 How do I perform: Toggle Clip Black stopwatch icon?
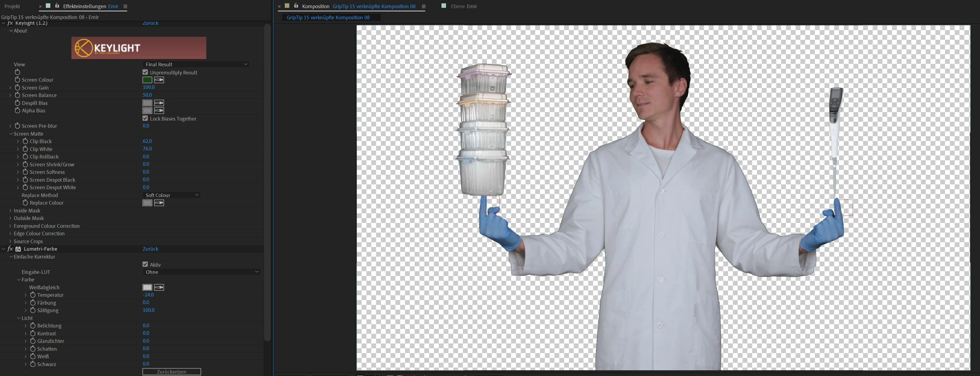tap(25, 141)
